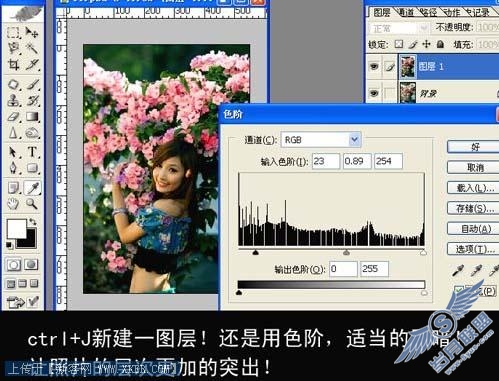The height and width of the screenshot is (381, 499).
Task: Toggle visibility of the 背景 layer
Action: (x=374, y=93)
